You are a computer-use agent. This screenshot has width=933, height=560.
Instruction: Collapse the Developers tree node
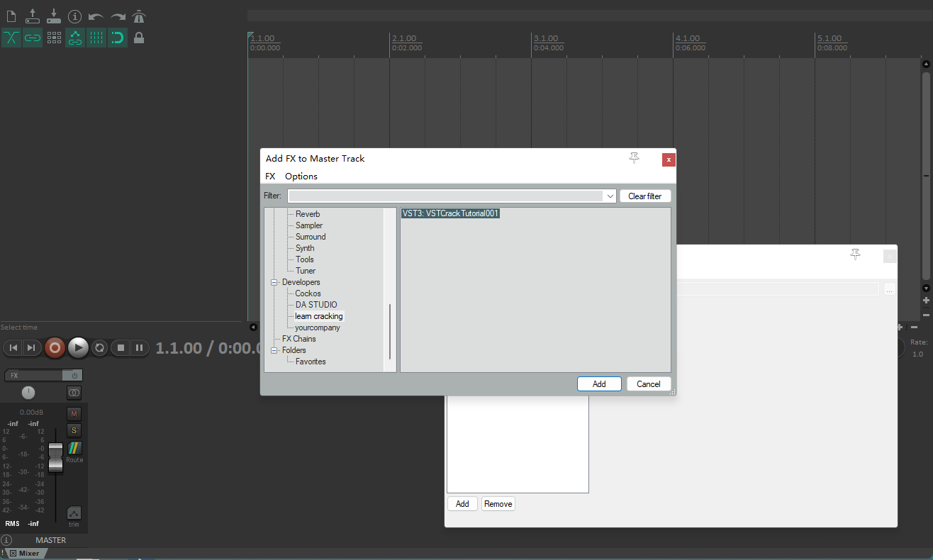click(x=274, y=282)
